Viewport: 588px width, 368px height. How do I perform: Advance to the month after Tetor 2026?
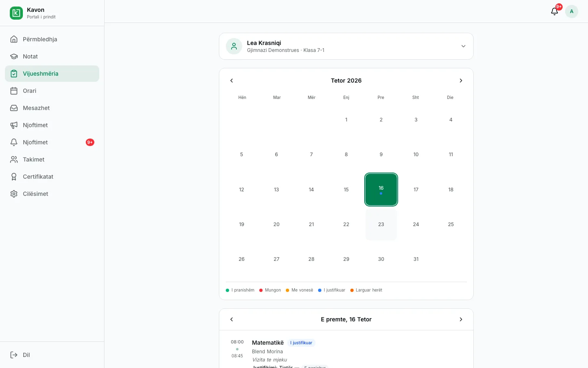coord(461,81)
